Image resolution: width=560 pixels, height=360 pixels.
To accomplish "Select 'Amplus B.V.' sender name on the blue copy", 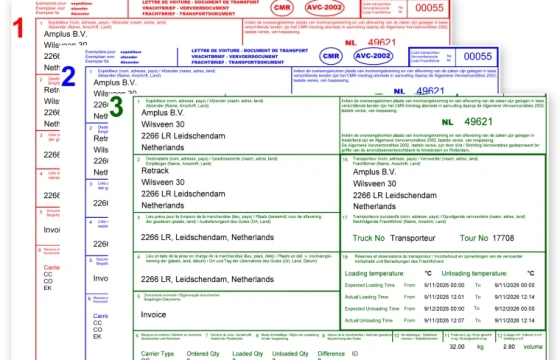I will pyautogui.click(x=115, y=82).
